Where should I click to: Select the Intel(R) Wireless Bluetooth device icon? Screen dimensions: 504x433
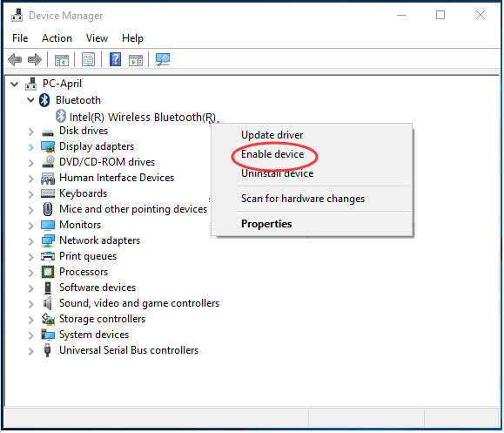click(61, 116)
